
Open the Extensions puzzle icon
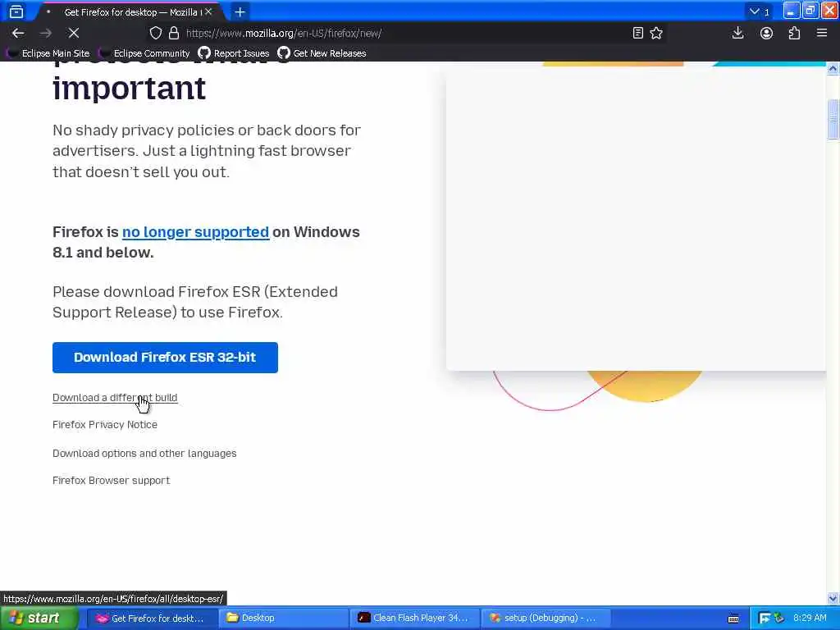coord(794,33)
